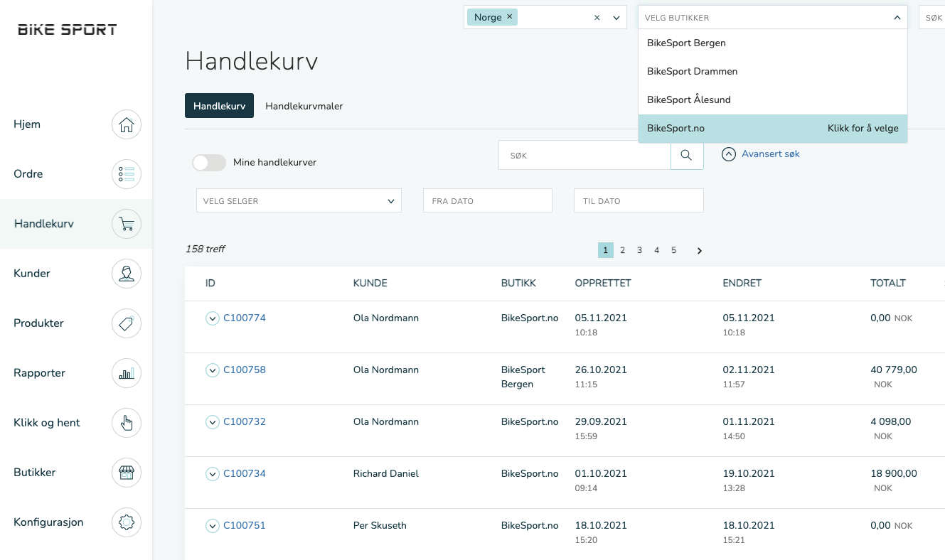Go to page 4
This screenshot has height=560, width=945.
coord(656,250)
